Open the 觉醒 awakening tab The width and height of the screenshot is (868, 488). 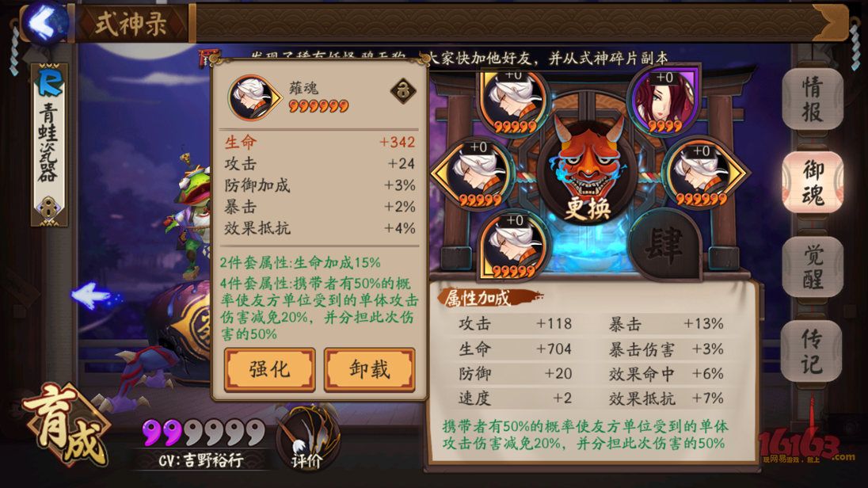point(812,267)
